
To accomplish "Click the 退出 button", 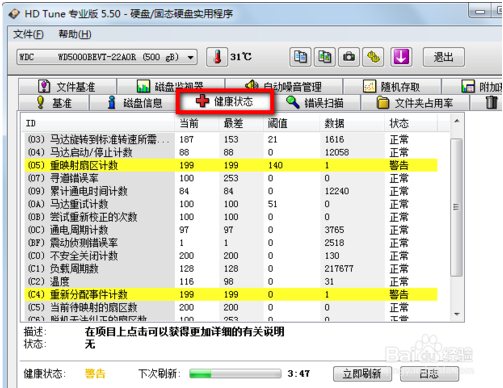I will 443,57.
